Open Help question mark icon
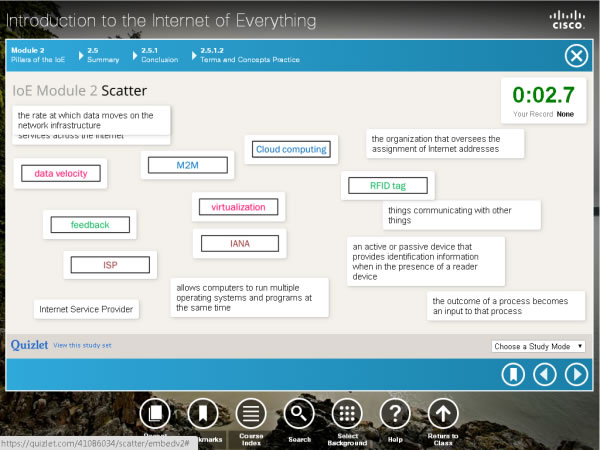 (x=395, y=413)
